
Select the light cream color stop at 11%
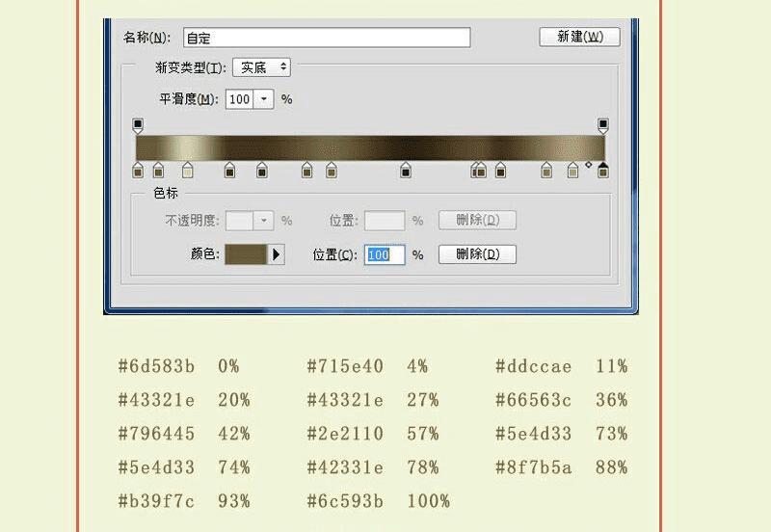[187, 171]
